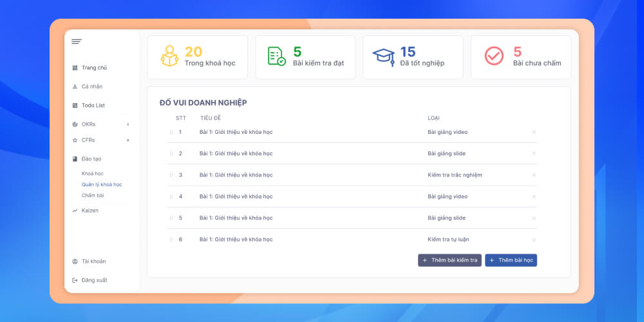Click the ĐỐ VUI DOANH NGHIỆP heading
Image resolution: width=644 pixels, height=322 pixels.
(x=204, y=102)
